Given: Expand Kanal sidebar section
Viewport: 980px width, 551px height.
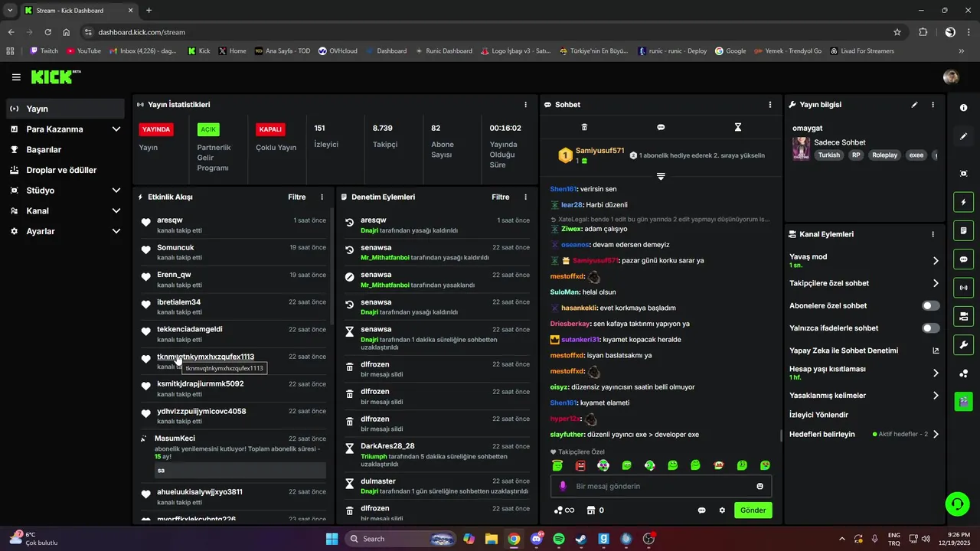Looking at the screenshot, I should [116, 210].
